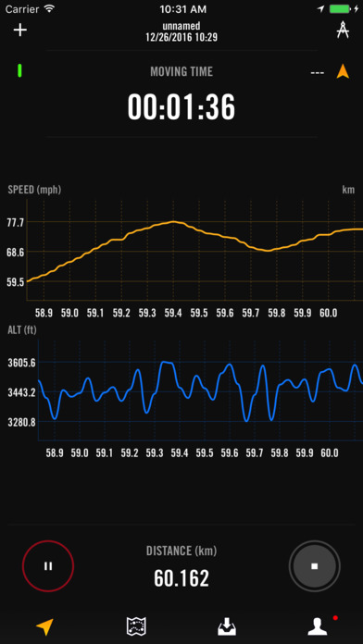Tap the --- heading value
The image size is (363, 644).
(318, 73)
